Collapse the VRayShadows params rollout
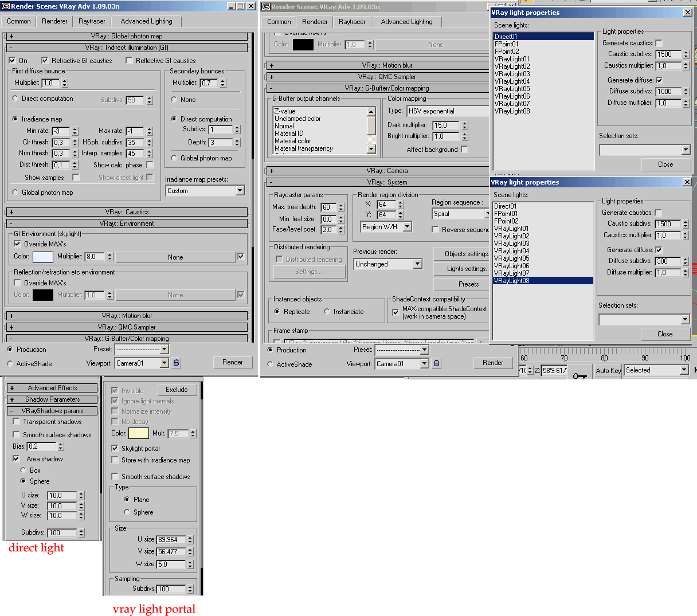Image resolution: width=697 pixels, height=616 pixels. pos(52,411)
